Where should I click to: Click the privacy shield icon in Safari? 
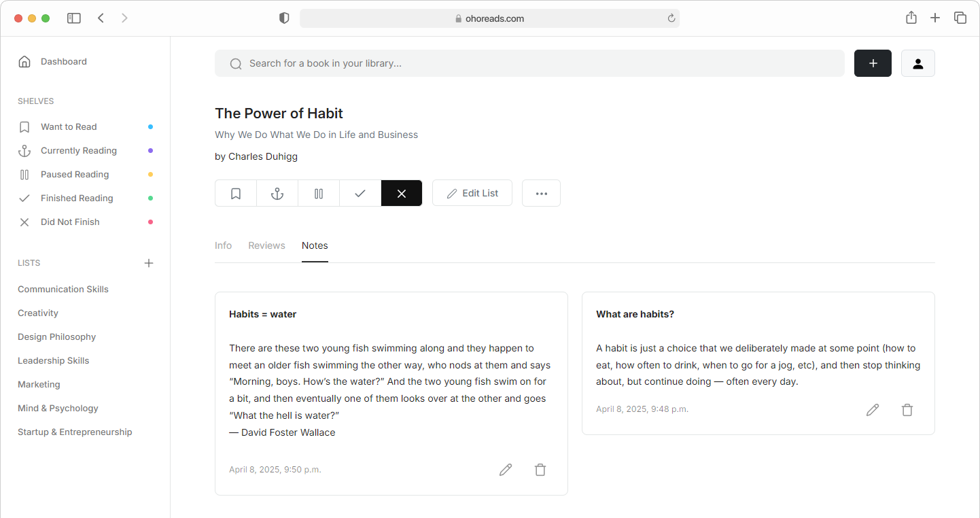[x=284, y=18]
